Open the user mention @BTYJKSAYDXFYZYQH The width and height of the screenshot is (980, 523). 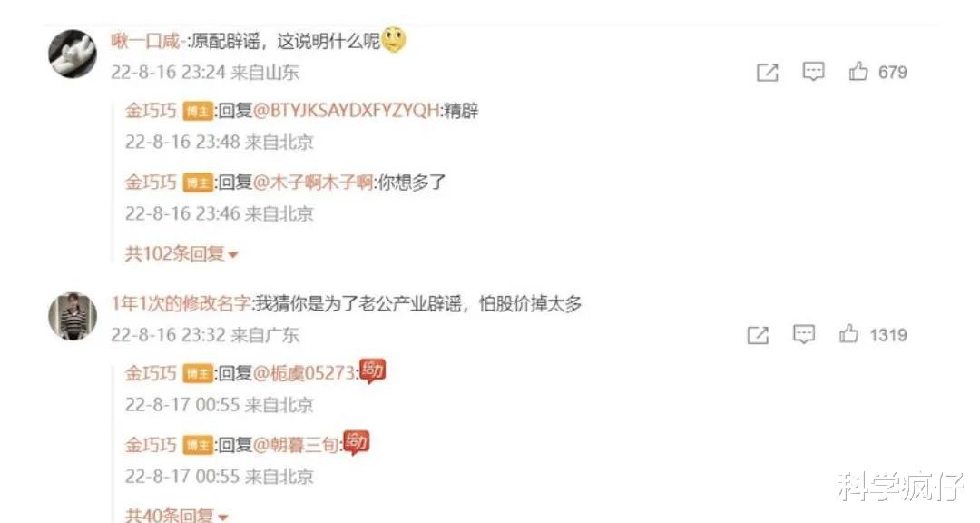click(x=347, y=111)
